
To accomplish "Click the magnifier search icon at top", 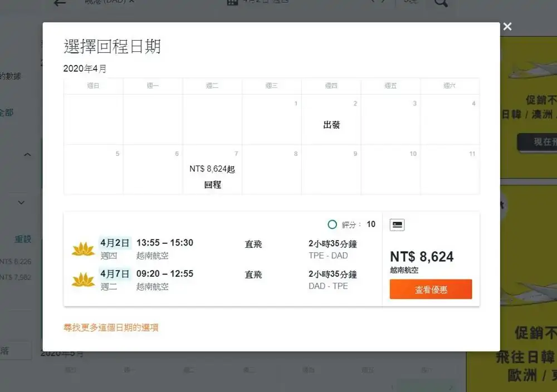I will [441, 3].
